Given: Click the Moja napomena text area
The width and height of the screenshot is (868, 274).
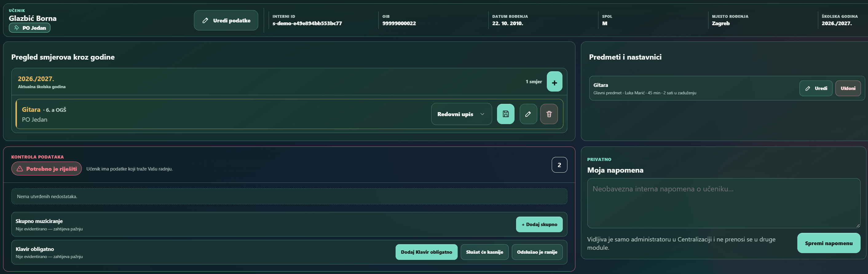Looking at the screenshot, I should (x=724, y=203).
